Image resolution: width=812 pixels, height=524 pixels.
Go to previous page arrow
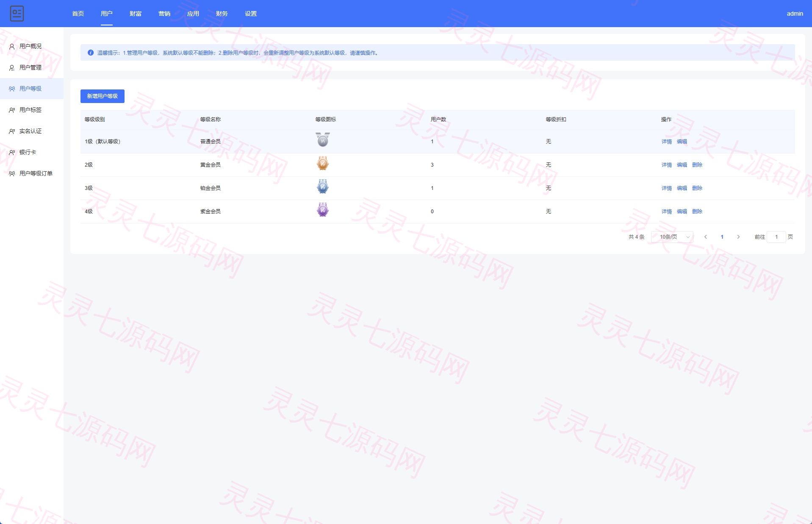(706, 237)
